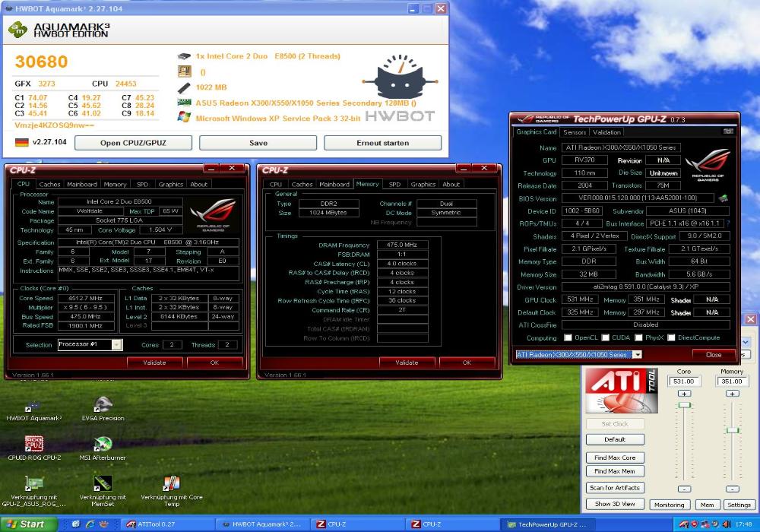This screenshot has height=532, width=760.
Task: Decrease Core clock with the minus button
Action: tap(684, 489)
